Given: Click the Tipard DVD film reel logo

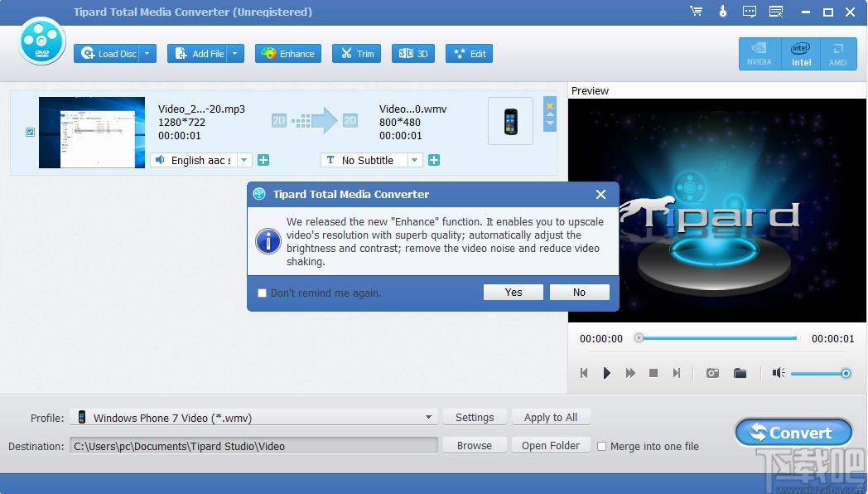Looking at the screenshot, I should (x=41, y=41).
